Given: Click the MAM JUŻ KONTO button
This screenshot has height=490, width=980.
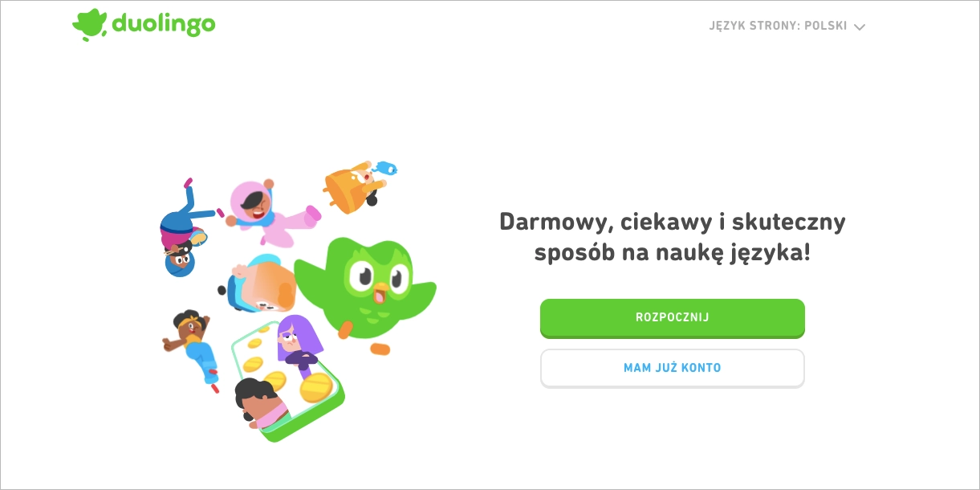Looking at the screenshot, I should 672,368.
